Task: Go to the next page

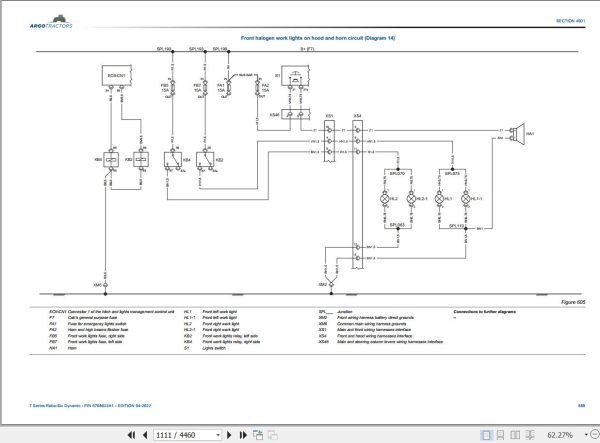Action: coord(229,435)
